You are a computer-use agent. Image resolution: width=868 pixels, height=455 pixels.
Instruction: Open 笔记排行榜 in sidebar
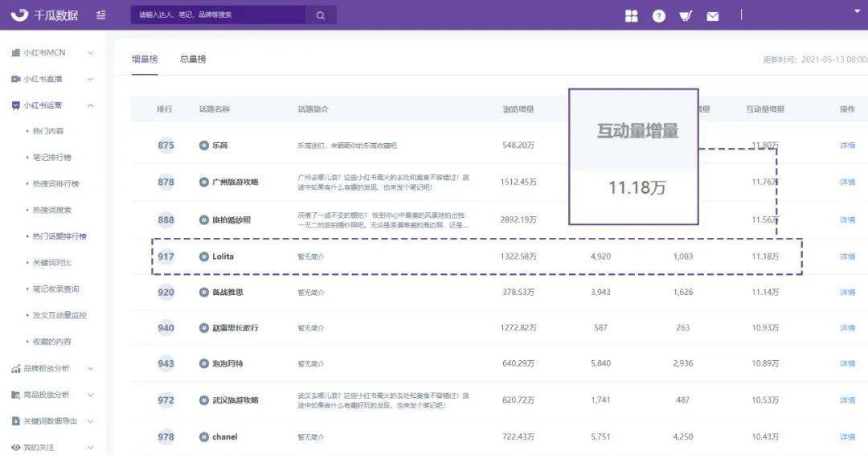coord(51,158)
